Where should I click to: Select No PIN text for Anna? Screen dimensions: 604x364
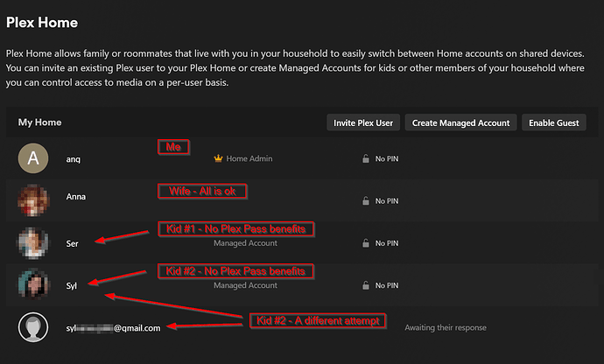click(x=387, y=201)
